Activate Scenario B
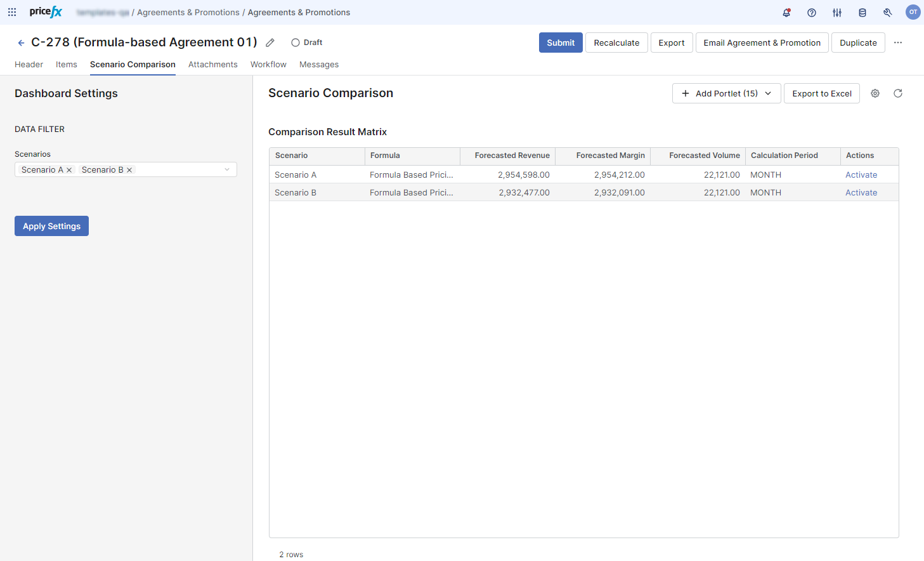This screenshot has height=561, width=924. tap(861, 192)
